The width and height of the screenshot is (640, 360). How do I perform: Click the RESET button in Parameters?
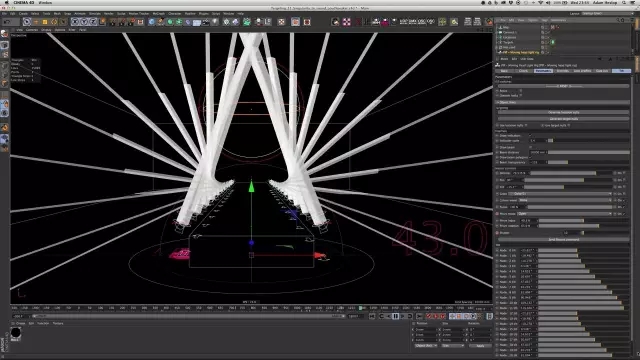(x=563, y=86)
